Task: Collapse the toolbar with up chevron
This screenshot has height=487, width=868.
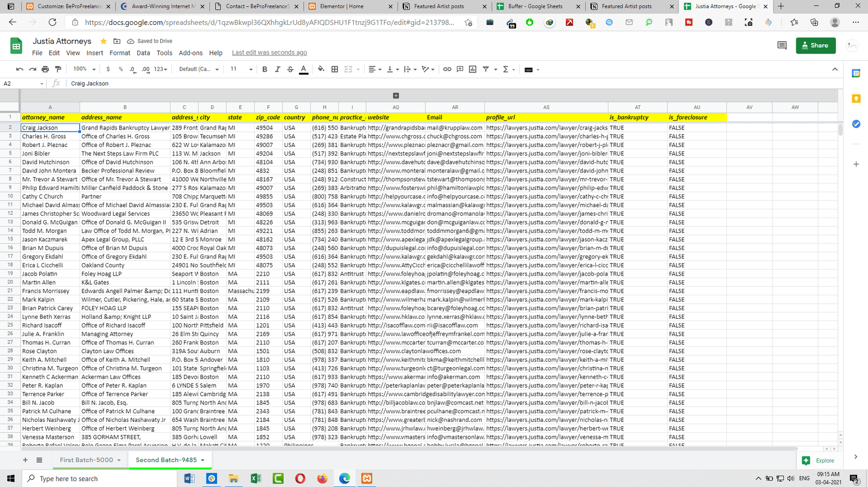Action: (835, 69)
